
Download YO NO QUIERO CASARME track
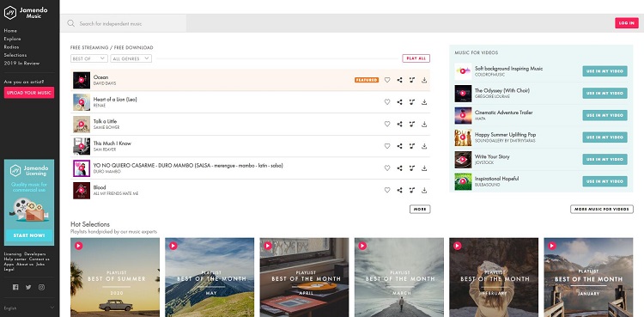(424, 168)
